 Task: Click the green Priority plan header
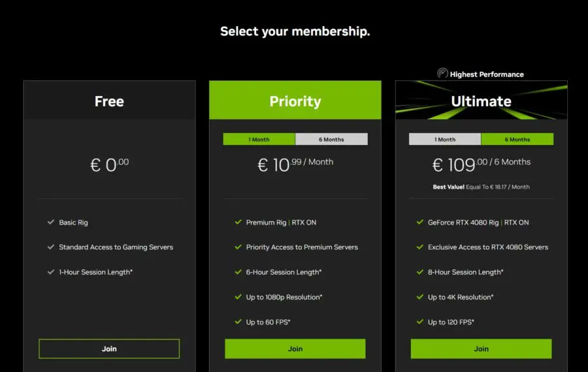(x=295, y=101)
